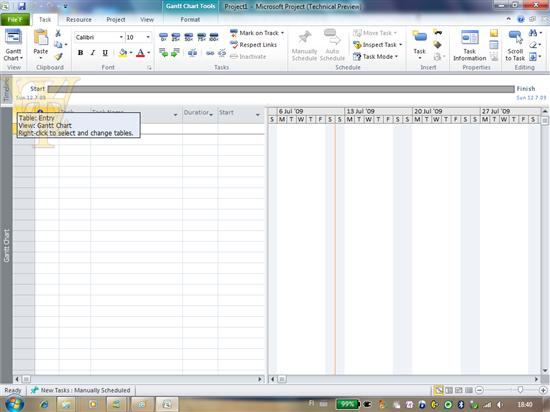Open the Mark on Track dropdown arrow

[x=282, y=33]
